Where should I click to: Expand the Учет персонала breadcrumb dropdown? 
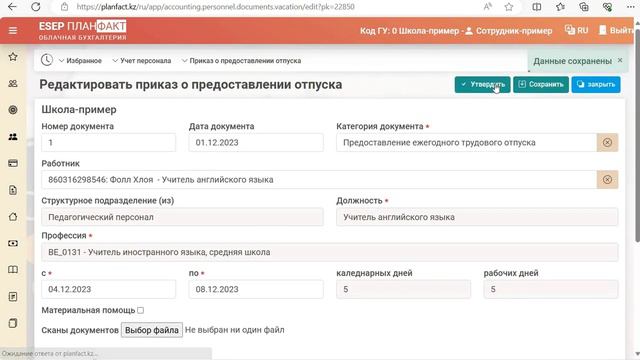click(x=142, y=60)
